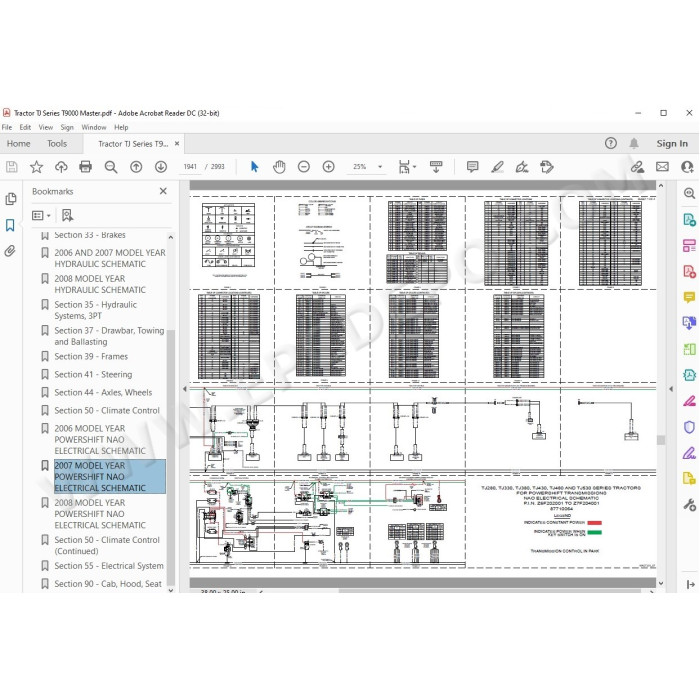Click the scrolling mode keyboard icon
The width and height of the screenshot is (700, 700).
(436, 167)
